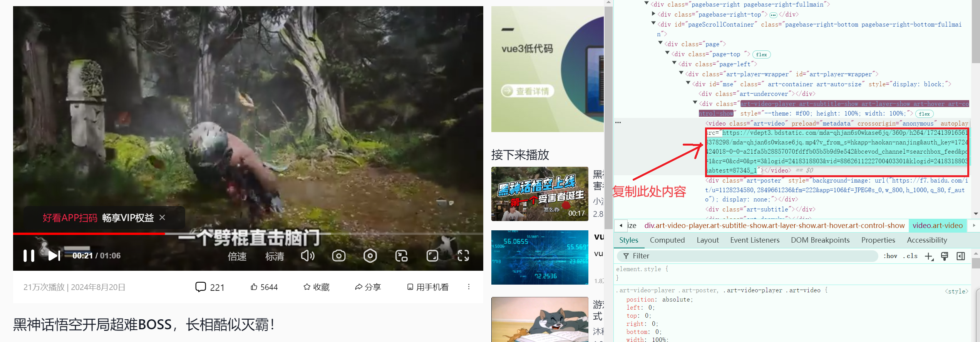Select video.art-video breadcrumb
This screenshot has height=342, width=980.
[x=938, y=226]
